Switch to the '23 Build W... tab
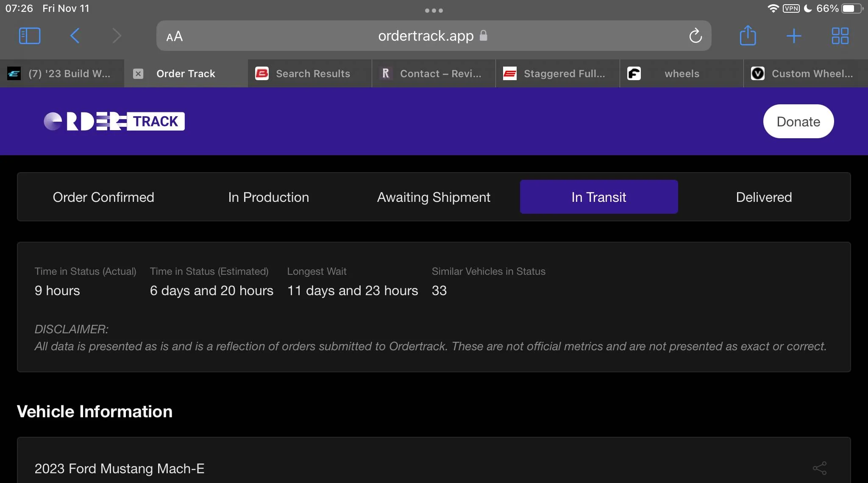The image size is (868, 483). point(62,74)
